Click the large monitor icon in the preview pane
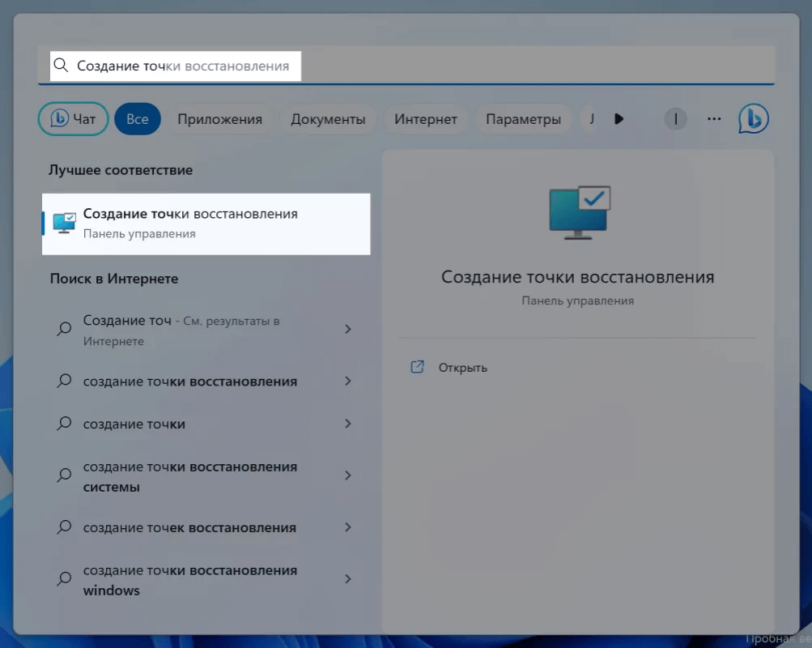This screenshot has width=812, height=648. [578, 212]
